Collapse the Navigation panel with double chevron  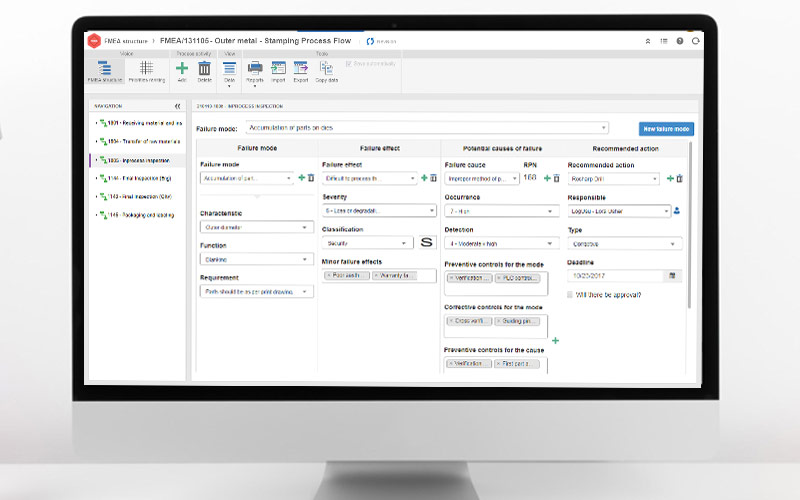point(178,105)
